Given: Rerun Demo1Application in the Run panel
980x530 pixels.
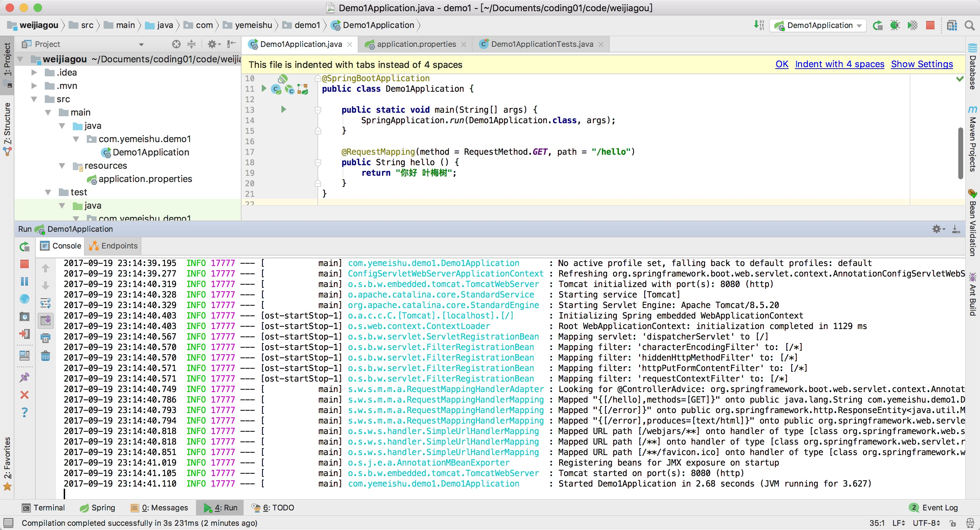Looking at the screenshot, I should coord(24,246).
